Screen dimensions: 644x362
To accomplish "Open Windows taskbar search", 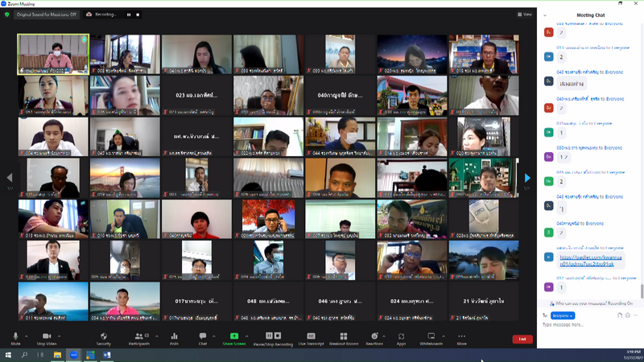I will tap(24, 355).
